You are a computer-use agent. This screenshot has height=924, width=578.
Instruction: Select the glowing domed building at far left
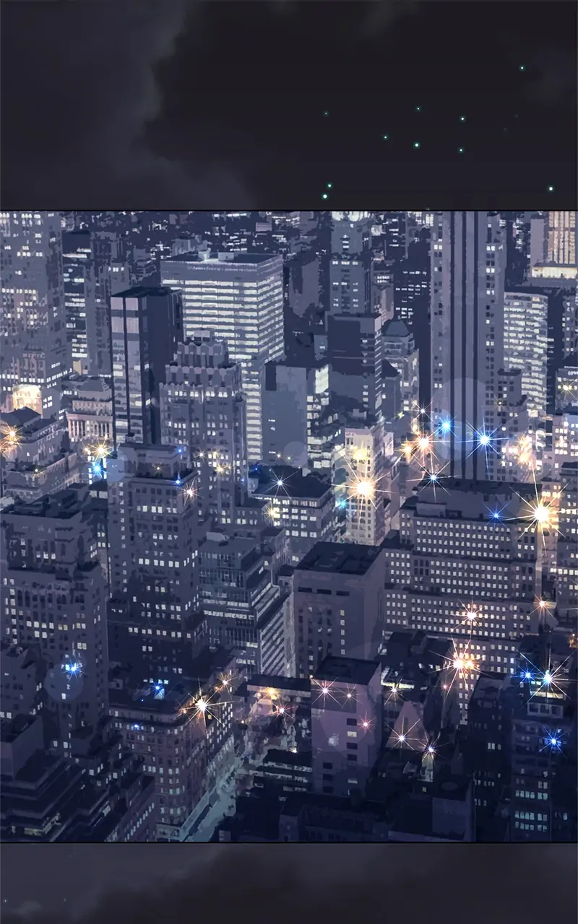pos(26,397)
